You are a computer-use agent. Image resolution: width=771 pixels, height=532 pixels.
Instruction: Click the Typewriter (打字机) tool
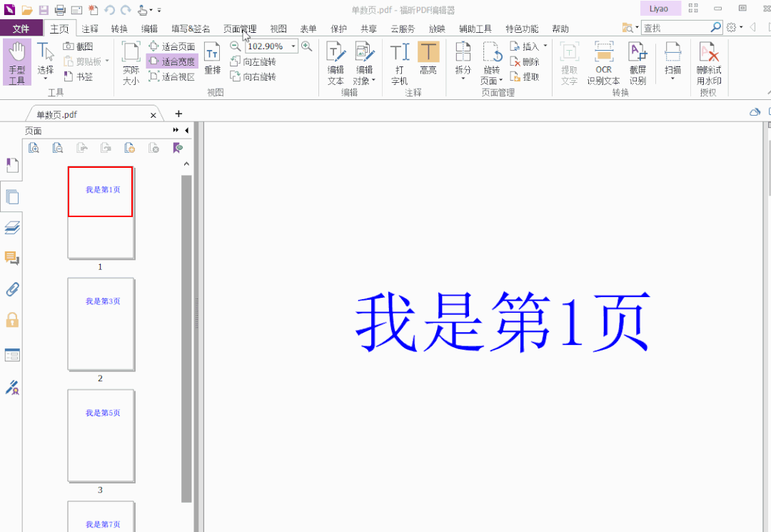[x=399, y=64]
